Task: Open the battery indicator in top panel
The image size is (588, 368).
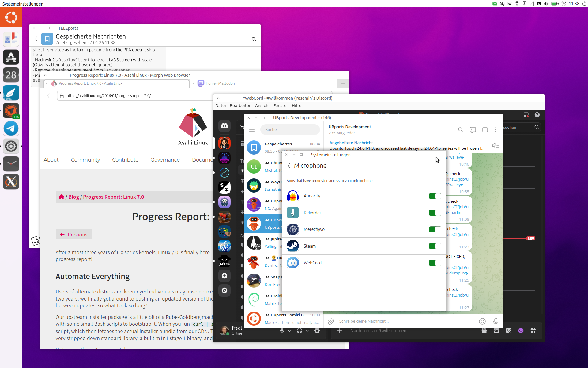Action: [x=555, y=4]
